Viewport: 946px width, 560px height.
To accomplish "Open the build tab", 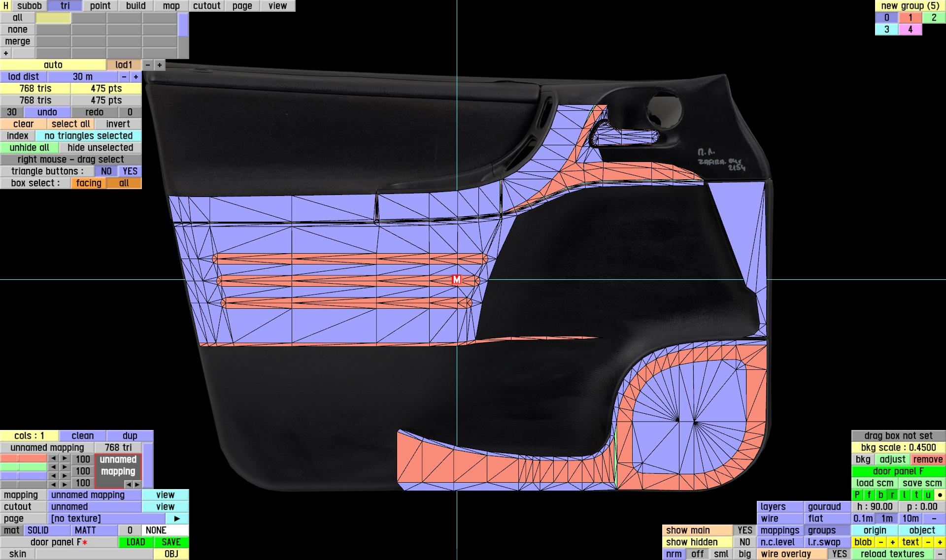I will [135, 6].
